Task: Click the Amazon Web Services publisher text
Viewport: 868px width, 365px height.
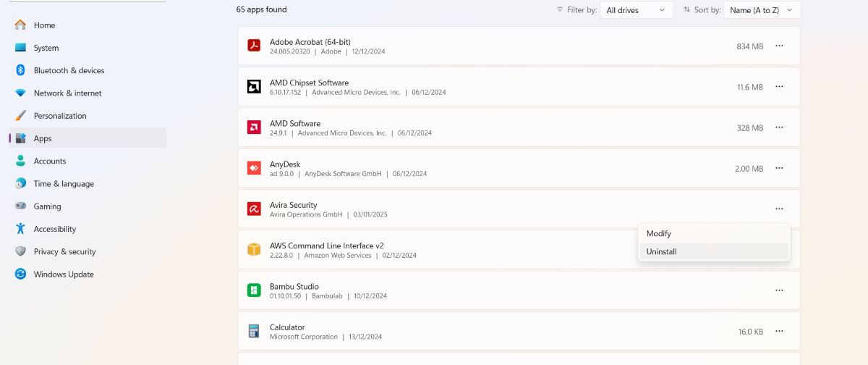Action: tap(338, 256)
